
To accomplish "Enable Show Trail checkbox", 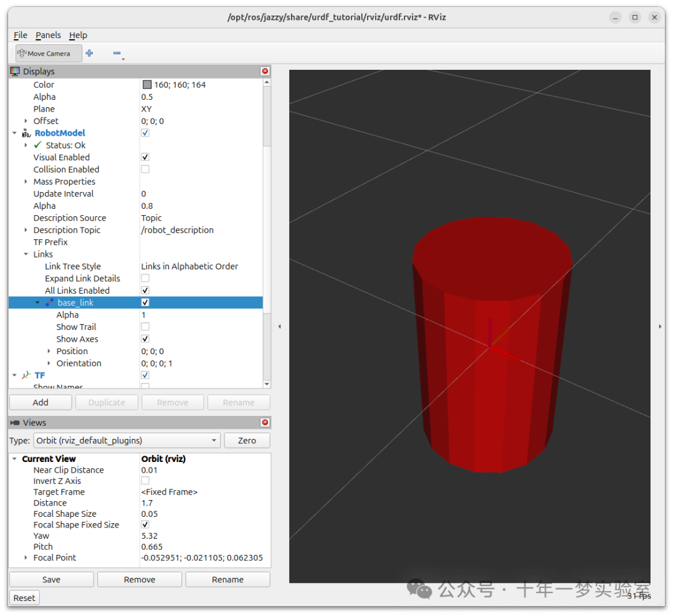I will pos(145,327).
